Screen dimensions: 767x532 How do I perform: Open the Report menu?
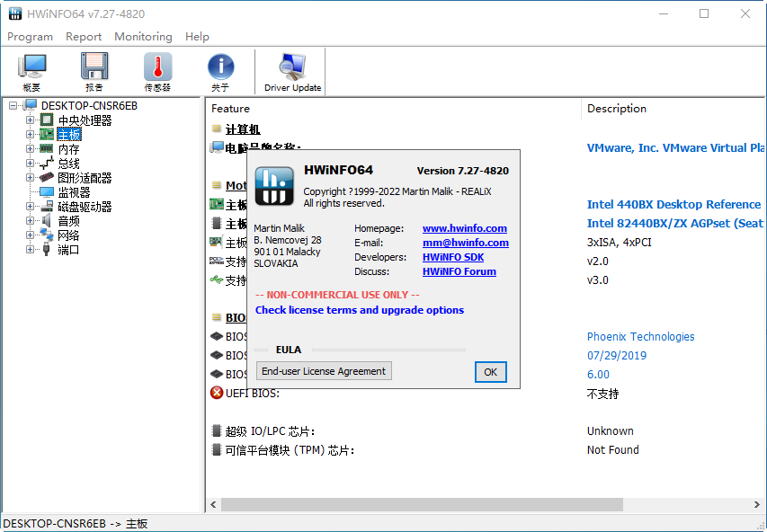[x=84, y=37]
